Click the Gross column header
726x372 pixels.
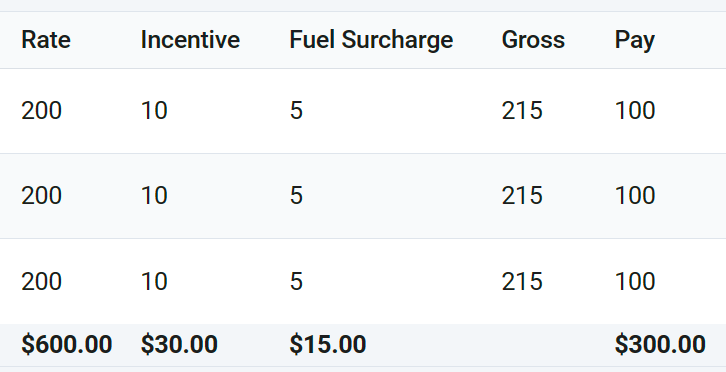tap(533, 40)
